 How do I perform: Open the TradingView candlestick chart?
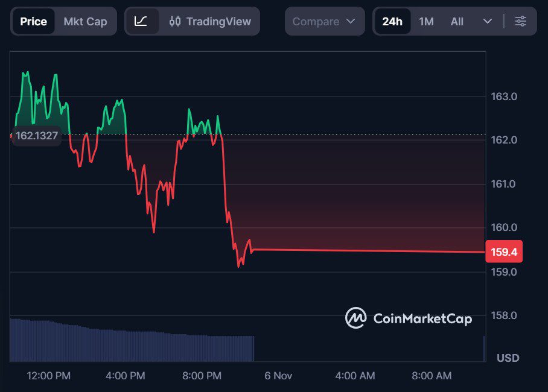[210, 21]
